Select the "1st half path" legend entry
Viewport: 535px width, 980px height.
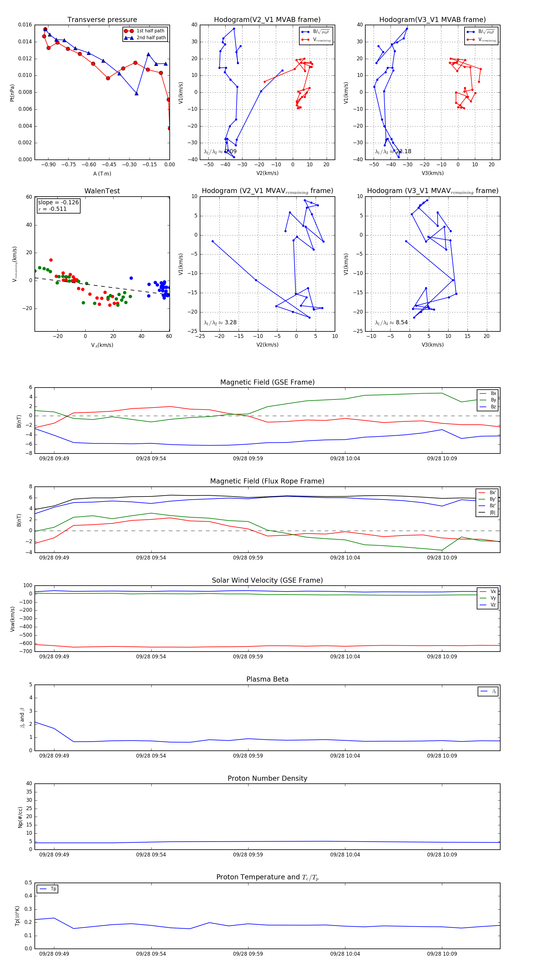[x=145, y=31]
